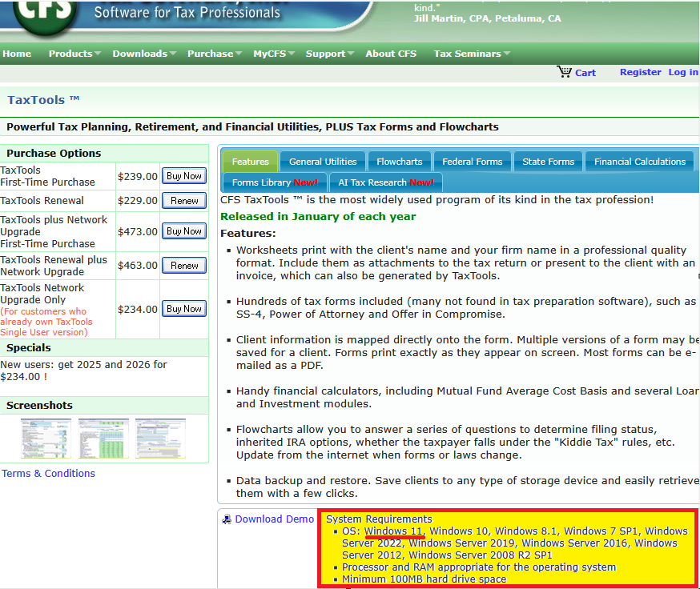Open the AI Tax Research tab

(x=386, y=182)
